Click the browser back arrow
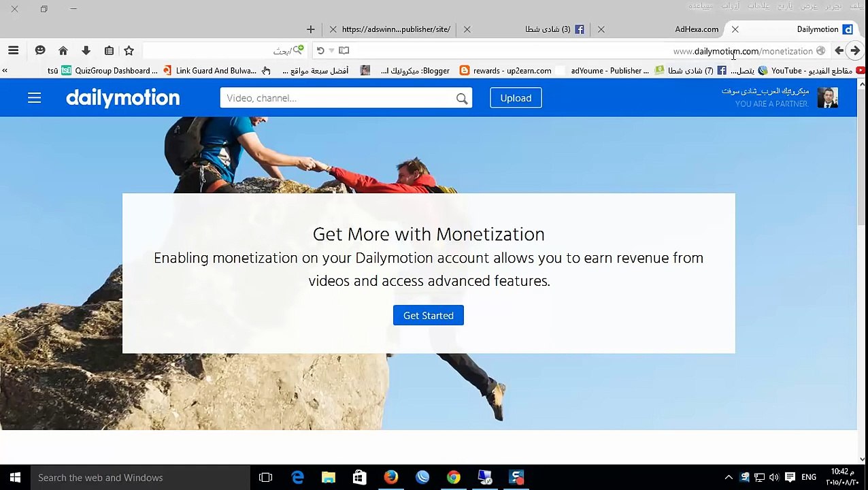The image size is (868, 490). (839, 50)
